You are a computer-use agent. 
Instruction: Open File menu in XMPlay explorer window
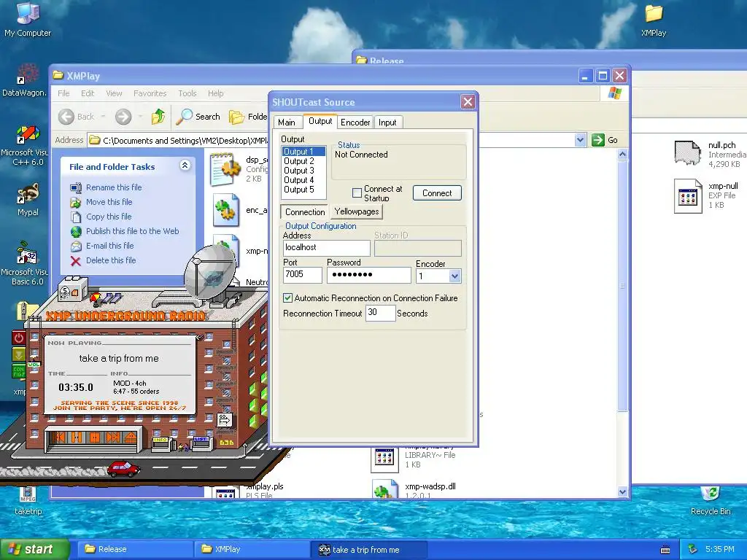(63, 93)
